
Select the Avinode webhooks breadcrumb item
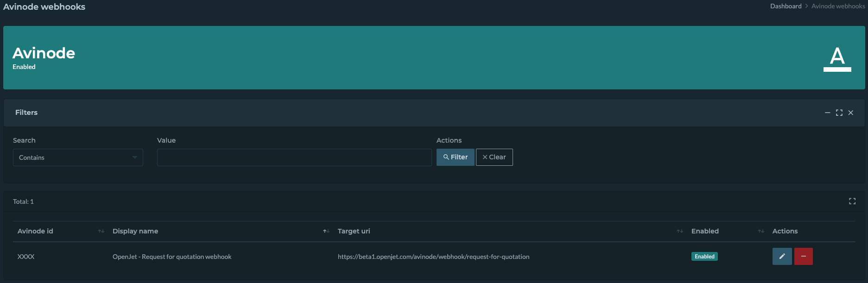pos(838,6)
